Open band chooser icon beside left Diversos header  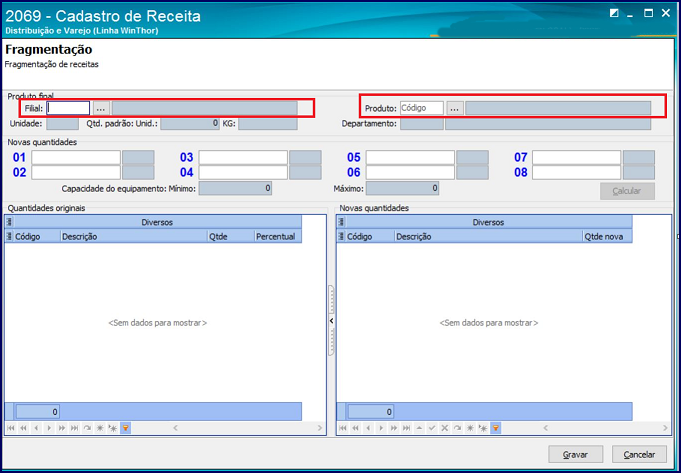(x=9, y=222)
